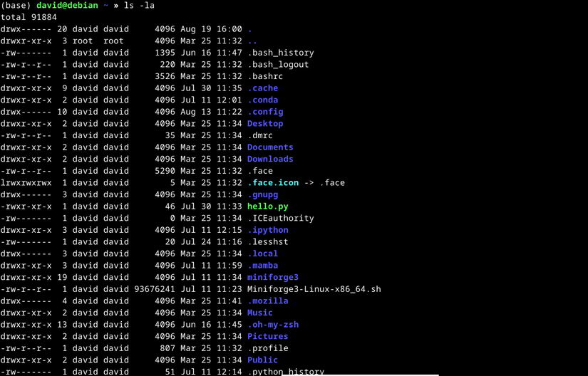Click the miniforge3 directory name
This screenshot has width=588, height=376.
[272, 278]
